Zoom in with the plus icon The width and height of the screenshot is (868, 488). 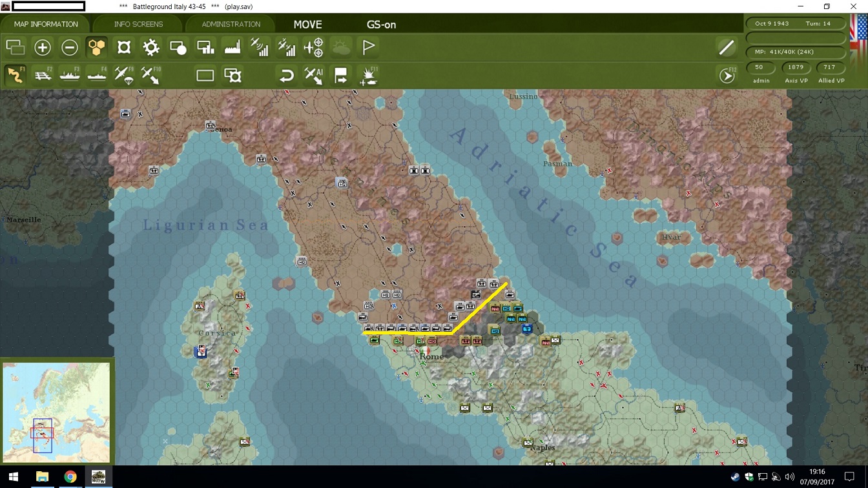[43, 47]
